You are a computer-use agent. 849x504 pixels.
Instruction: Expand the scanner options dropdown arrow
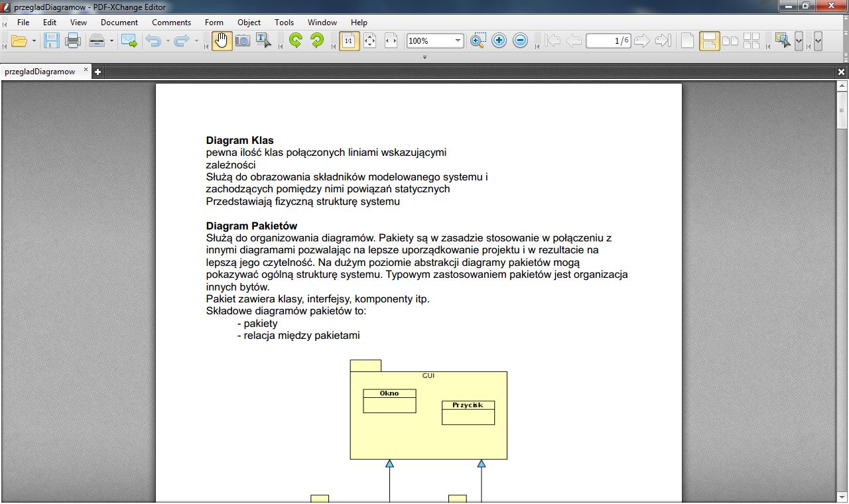(x=111, y=41)
